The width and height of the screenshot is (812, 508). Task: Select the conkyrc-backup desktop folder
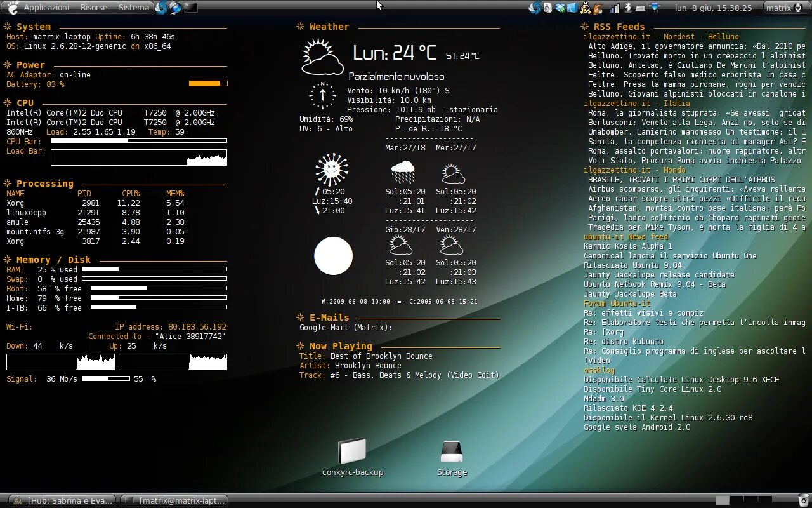coord(353,457)
